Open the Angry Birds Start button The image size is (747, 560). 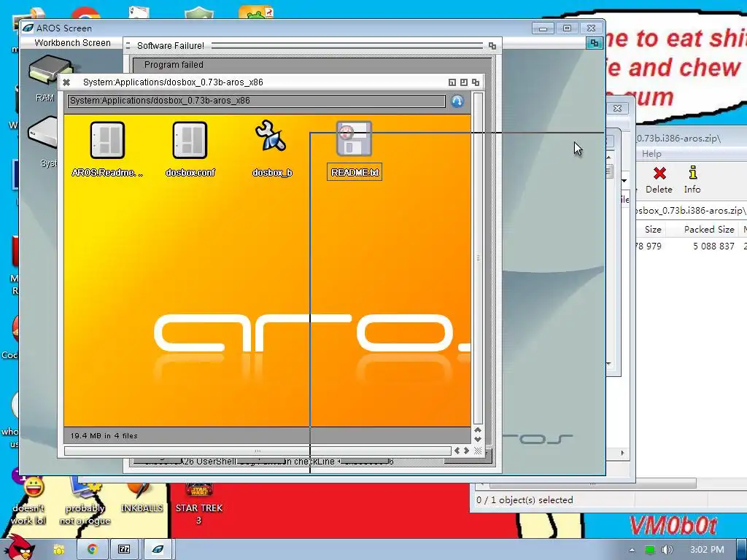point(19,548)
